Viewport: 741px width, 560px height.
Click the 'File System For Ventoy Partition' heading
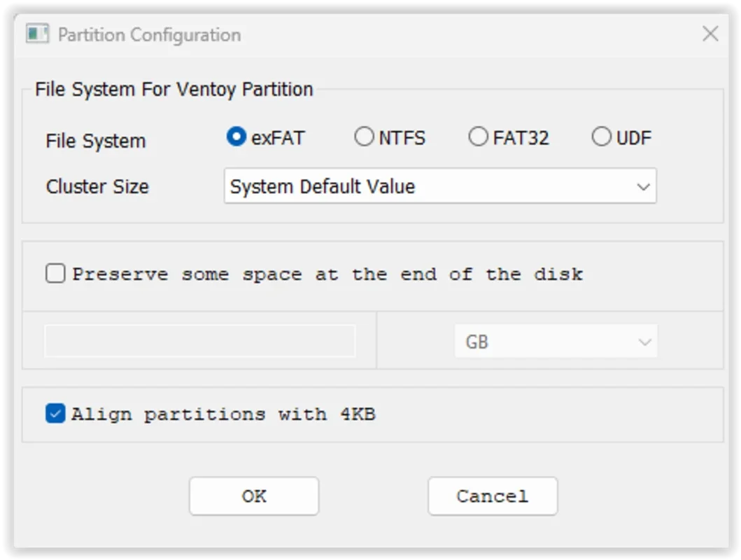(x=174, y=90)
